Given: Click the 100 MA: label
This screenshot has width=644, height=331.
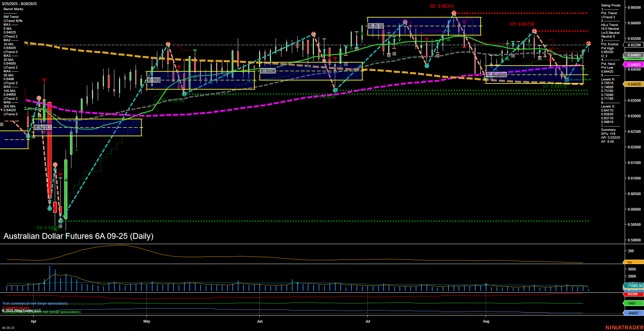Looking at the screenshot, I should (9, 91).
